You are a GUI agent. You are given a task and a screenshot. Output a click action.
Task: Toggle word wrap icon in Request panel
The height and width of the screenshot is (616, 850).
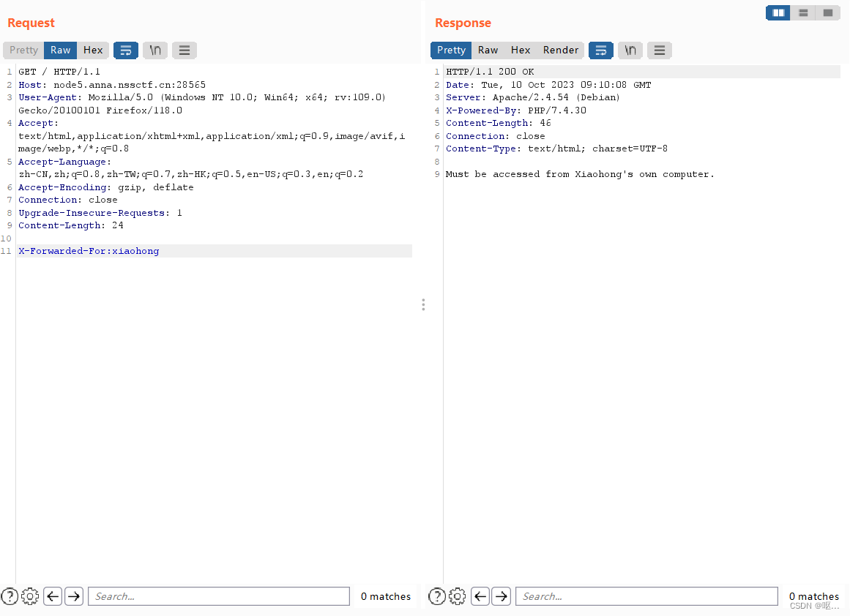(x=126, y=50)
